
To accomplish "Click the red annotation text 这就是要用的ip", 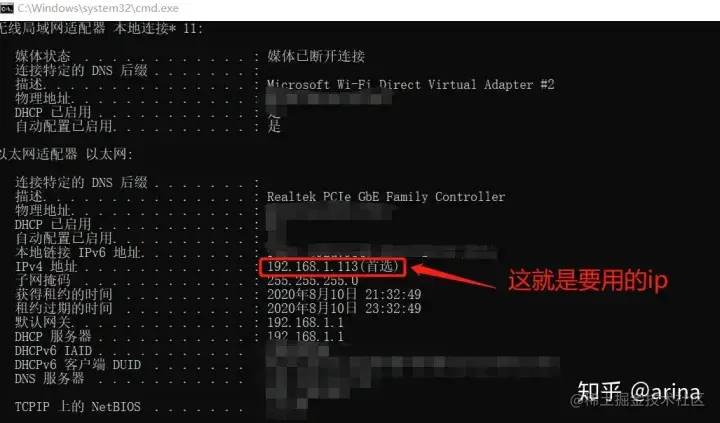I will [x=588, y=280].
